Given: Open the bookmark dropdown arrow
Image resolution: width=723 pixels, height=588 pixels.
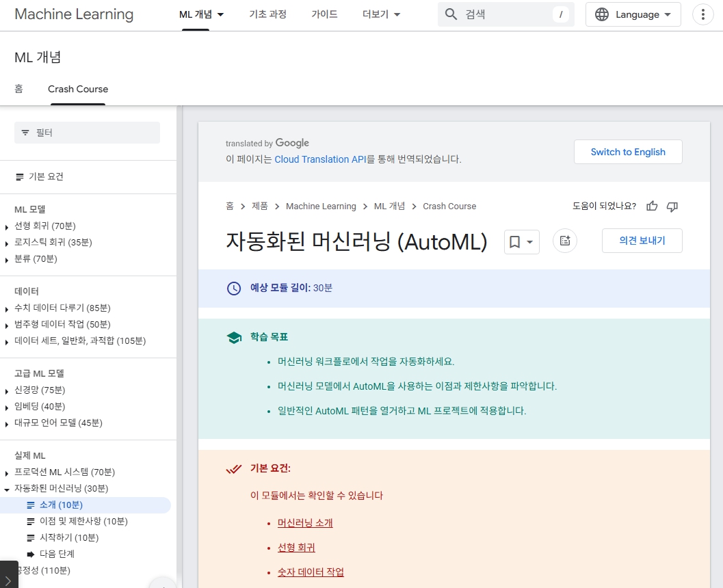Looking at the screenshot, I should click(x=530, y=242).
